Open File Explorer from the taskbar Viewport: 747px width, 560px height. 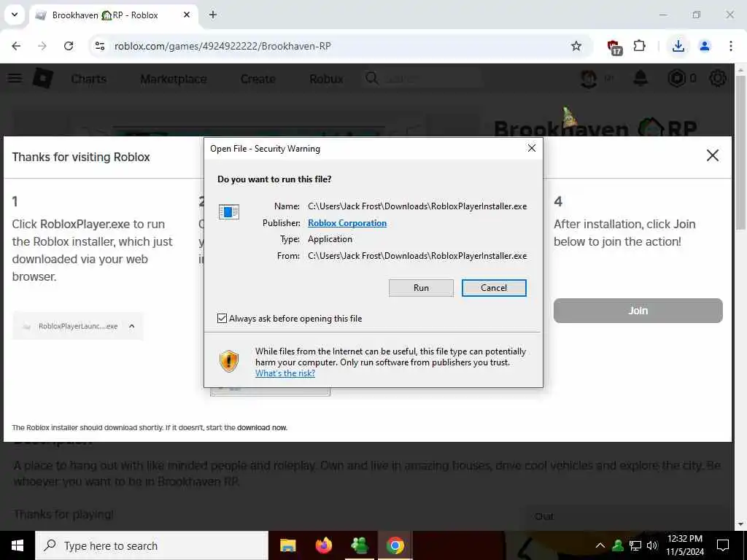(x=287, y=545)
